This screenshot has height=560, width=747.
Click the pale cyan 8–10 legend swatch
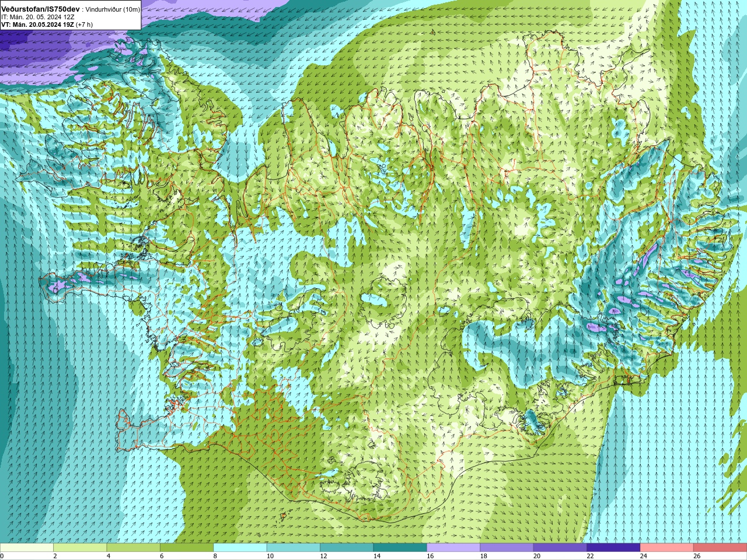[x=240, y=548]
